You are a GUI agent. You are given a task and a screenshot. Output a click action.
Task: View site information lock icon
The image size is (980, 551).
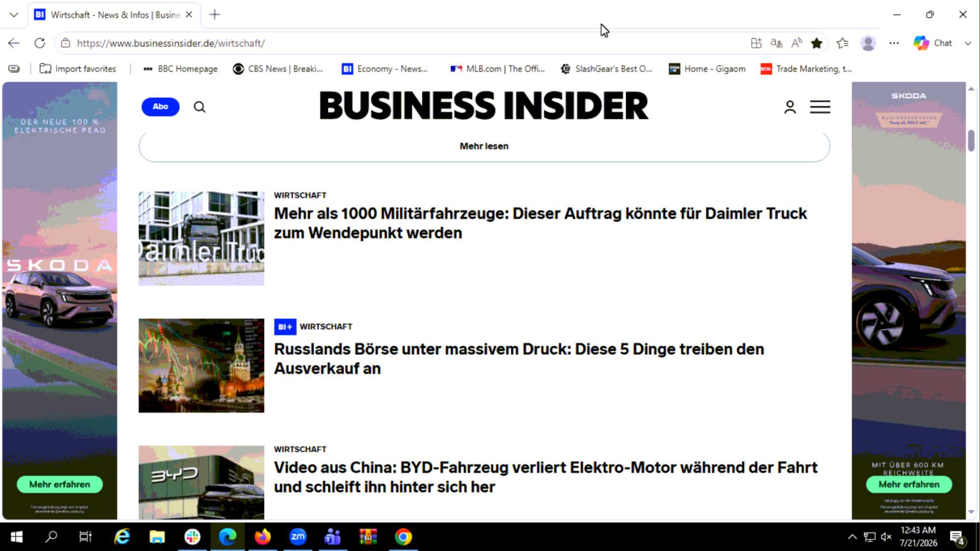[65, 43]
